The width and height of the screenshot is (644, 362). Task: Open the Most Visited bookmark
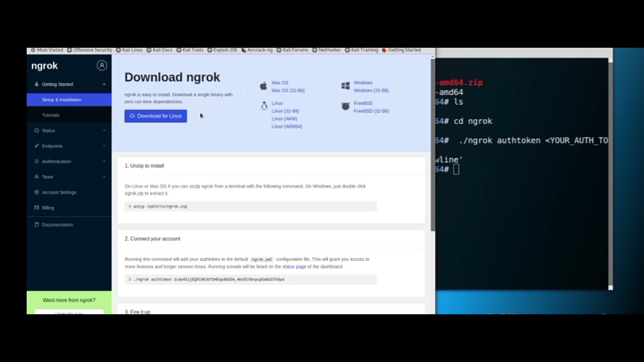(x=47, y=50)
